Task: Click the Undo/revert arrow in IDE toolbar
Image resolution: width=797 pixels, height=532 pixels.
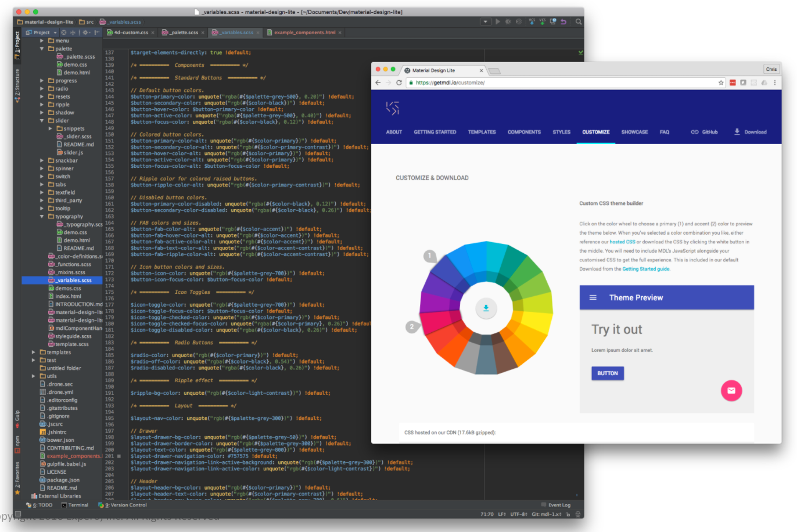Action: coord(563,21)
